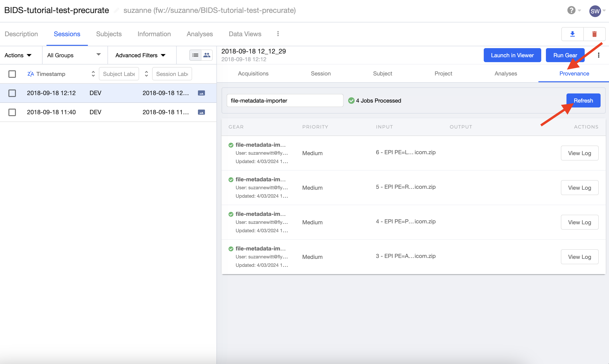Image resolution: width=609 pixels, height=364 pixels.
Task: Open the three-dot menu beside Data Views
Action: [x=278, y=34]
